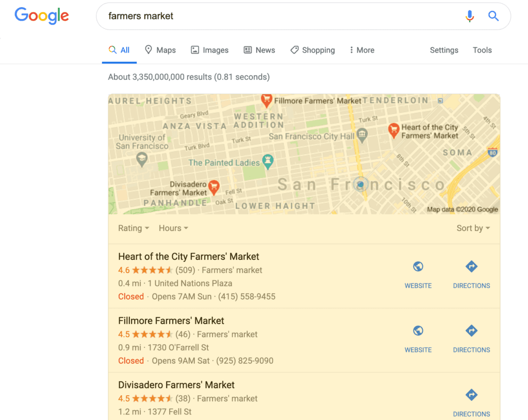Click the results count text

coord(189,77)
